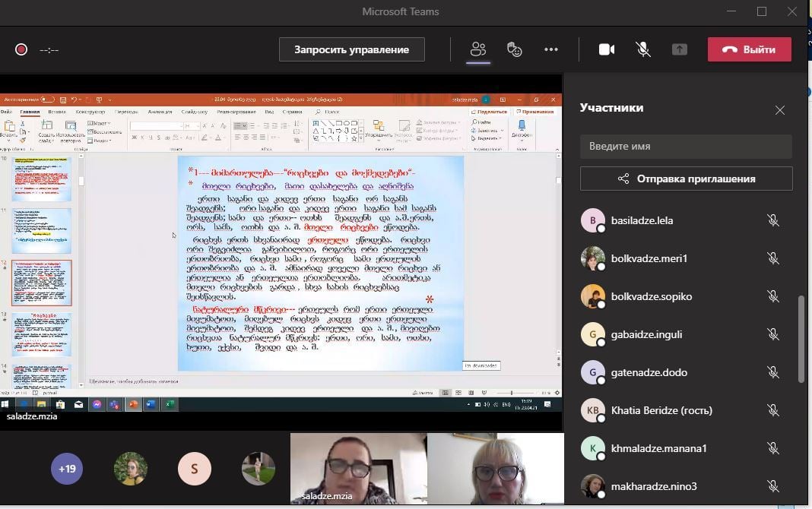Open the Выделить dropdown in ribbon
The image size is (812, 509).
[487, 138]
